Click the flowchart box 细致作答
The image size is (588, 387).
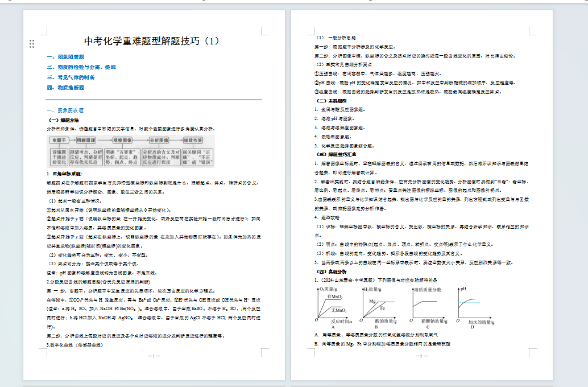point(193,141)
